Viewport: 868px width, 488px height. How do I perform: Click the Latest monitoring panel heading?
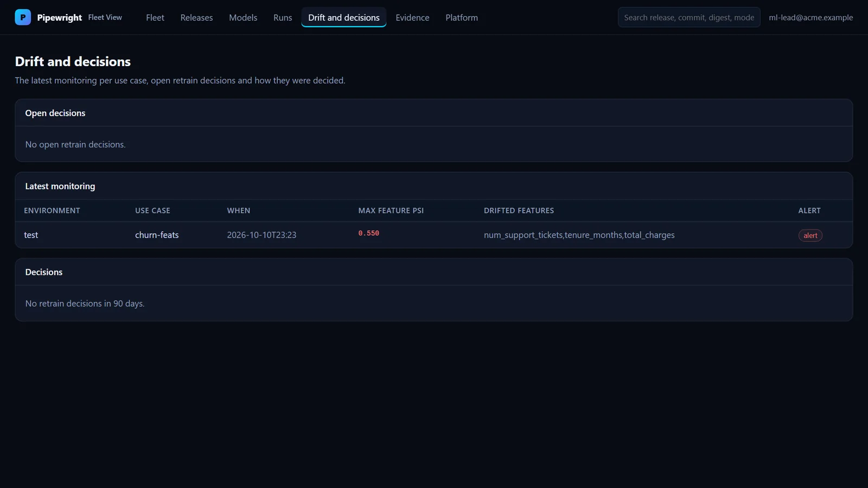pyautogui.click(x=60, y=186)
